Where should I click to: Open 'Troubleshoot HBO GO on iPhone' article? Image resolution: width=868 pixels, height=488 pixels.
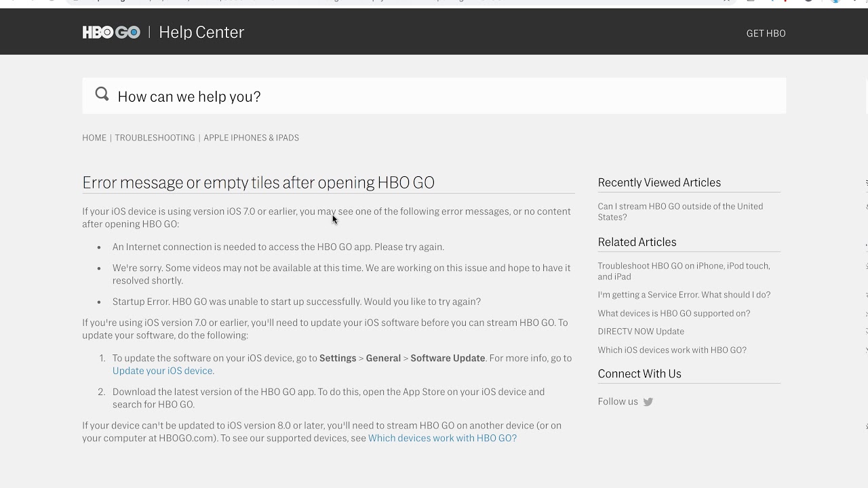pos(684,271)
